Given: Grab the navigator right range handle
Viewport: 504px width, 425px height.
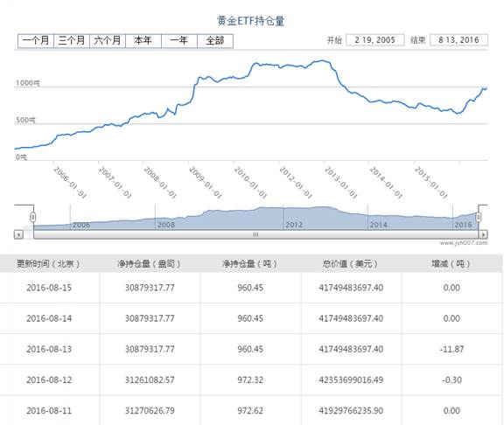Looking at the screenshot, I should [479, 217].
